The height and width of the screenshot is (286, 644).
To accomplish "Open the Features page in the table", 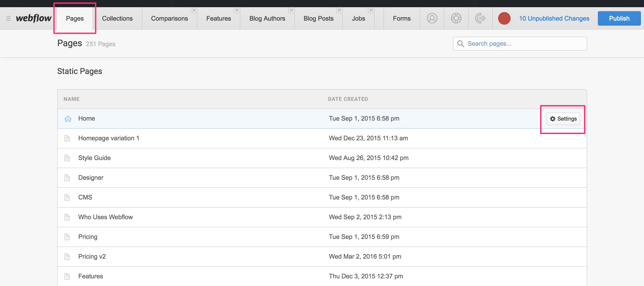I will click(x=322, y=276).
